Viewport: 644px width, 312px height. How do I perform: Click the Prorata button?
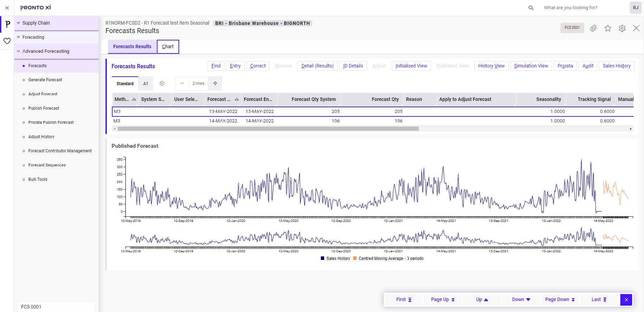coord(565,66)
